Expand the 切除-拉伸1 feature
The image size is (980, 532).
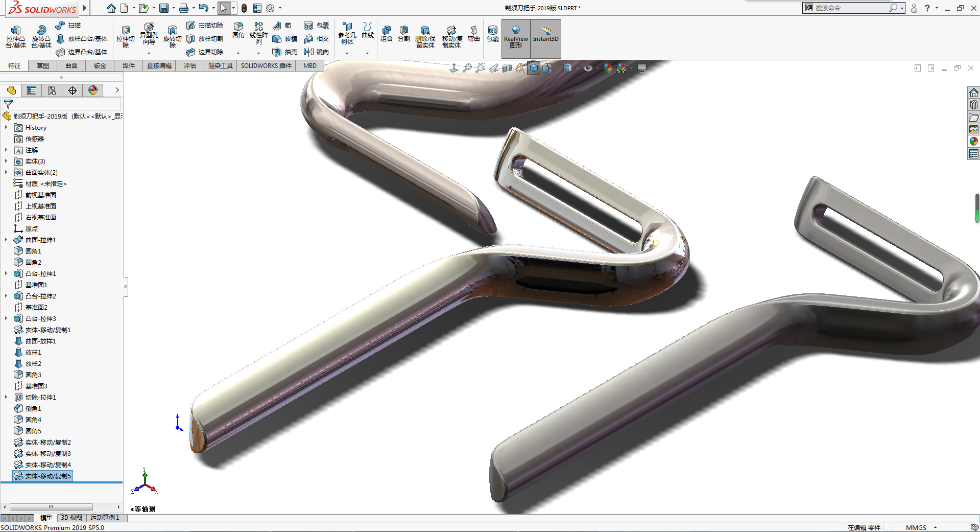[6, 397]
